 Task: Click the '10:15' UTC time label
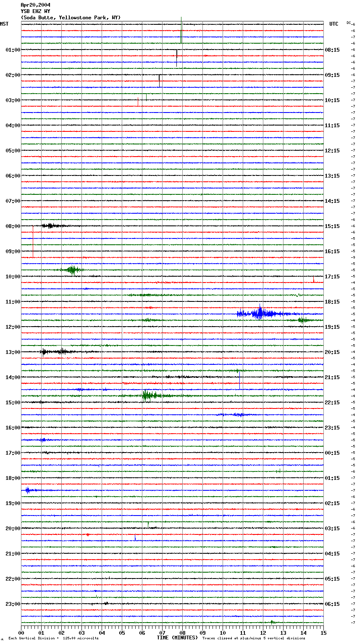(x=332, y=100)
